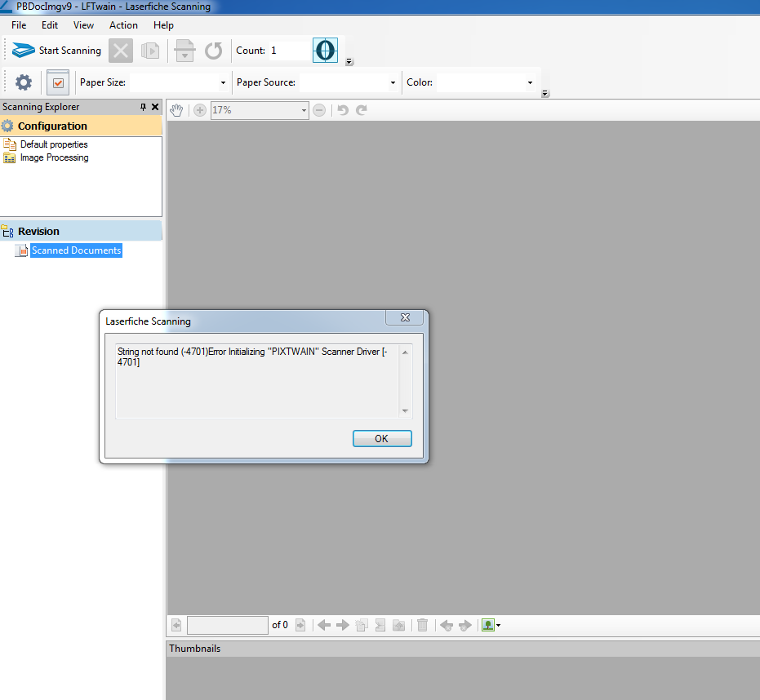Open the Paper Source dropdown

point(392,82)
